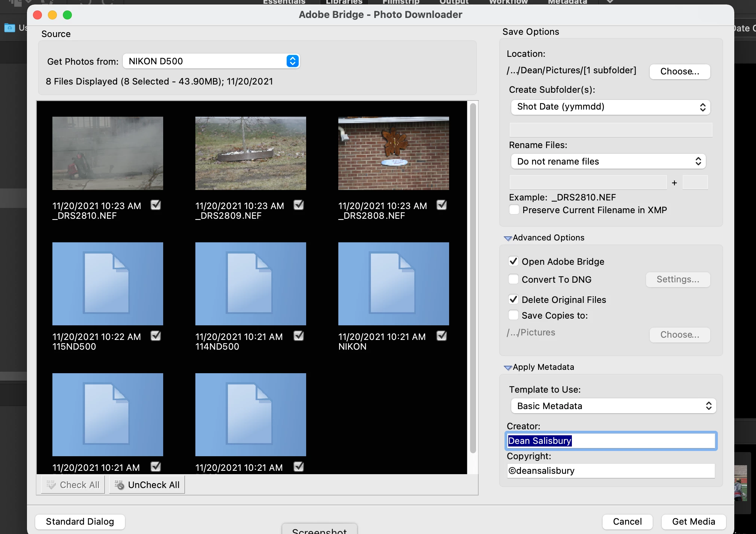Collapse the Advanced Options section
The height and width of the screenshot is (534, 756).
pos(507,238)
